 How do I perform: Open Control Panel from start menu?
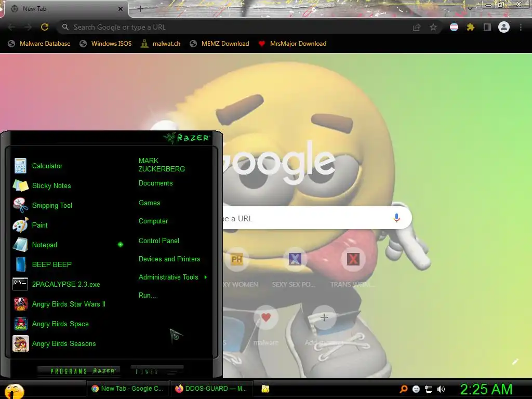tap(159, 241)
